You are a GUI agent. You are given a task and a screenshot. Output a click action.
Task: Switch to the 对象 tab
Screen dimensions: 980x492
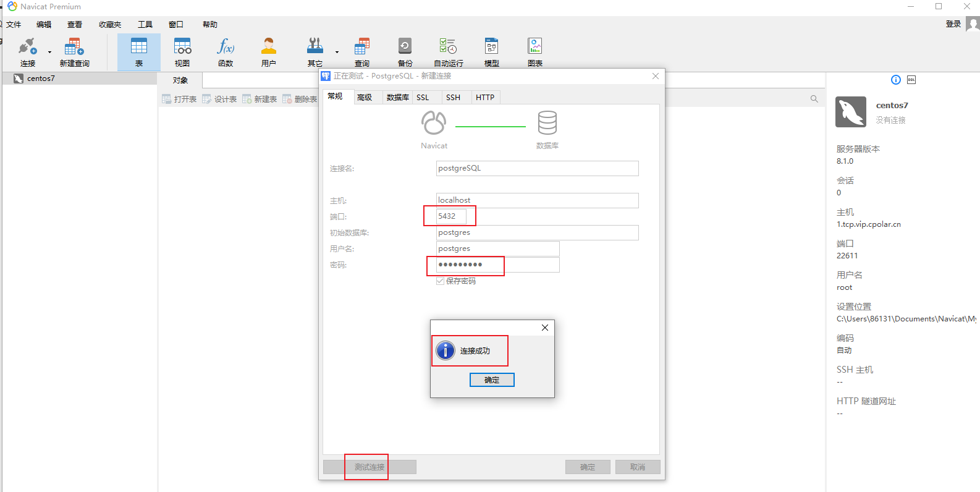[180, 80]
